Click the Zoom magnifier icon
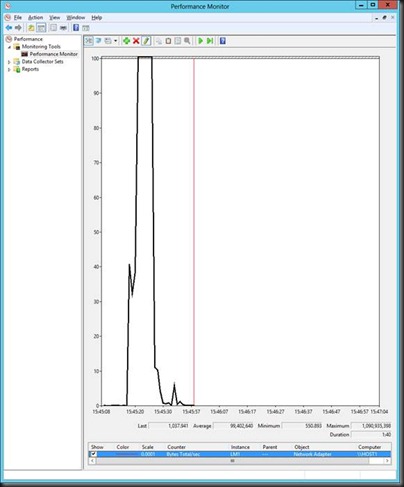 [187, 41]
